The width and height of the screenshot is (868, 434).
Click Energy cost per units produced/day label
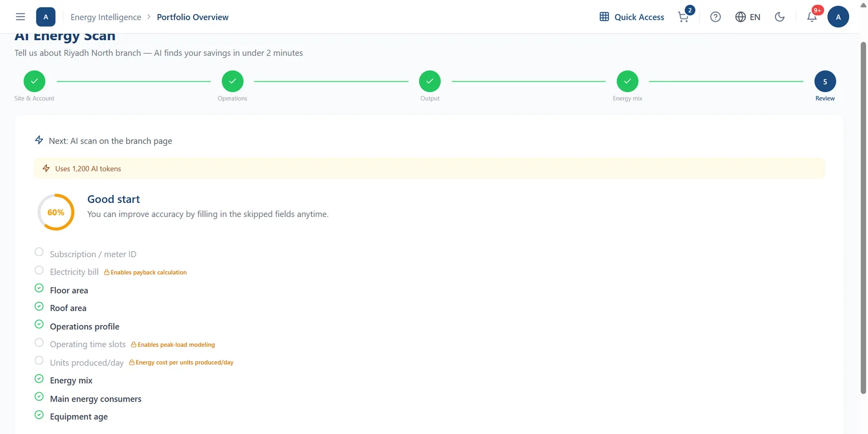pos(181,362)
